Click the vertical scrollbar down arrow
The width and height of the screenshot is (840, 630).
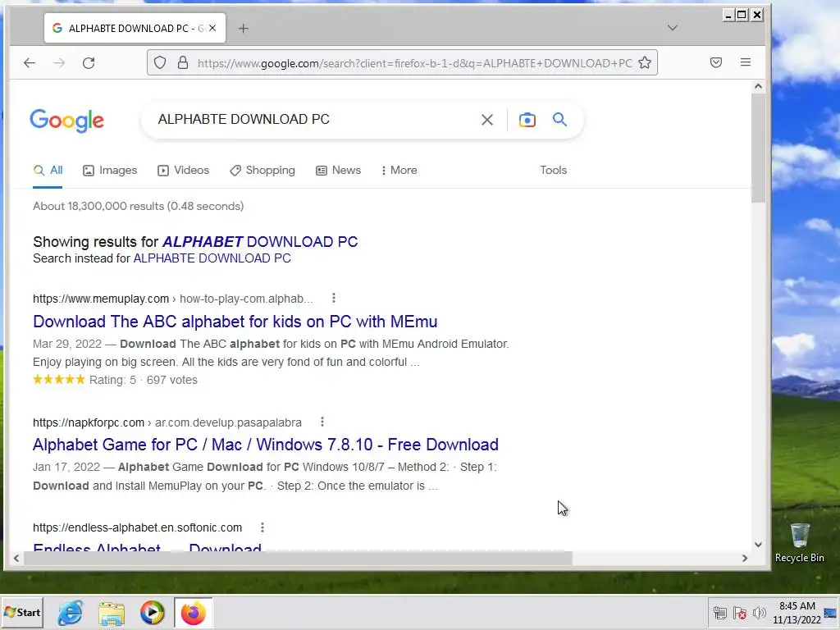click(x=758, y=545)
